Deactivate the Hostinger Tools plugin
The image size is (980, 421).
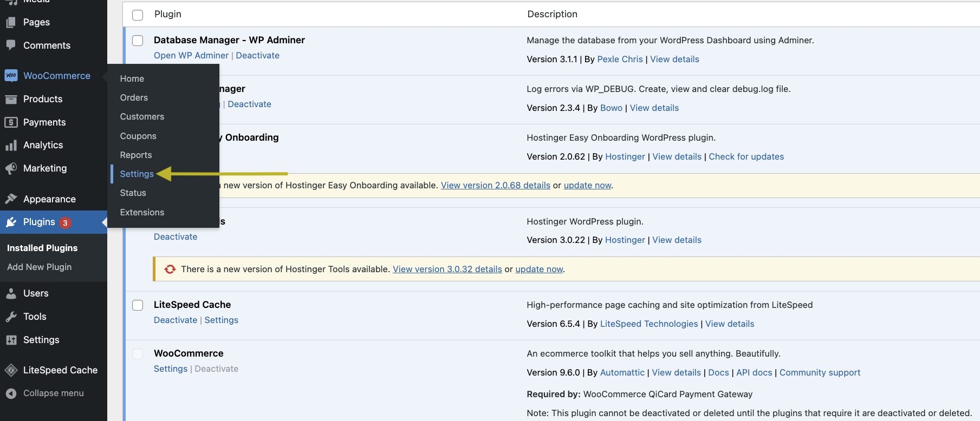(x=176, y=236)
